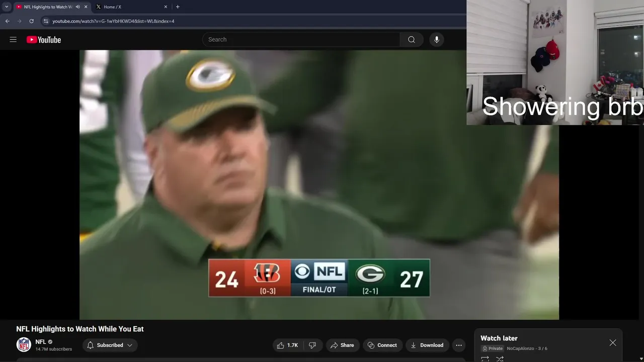Go back with the browser back arrow
Viewport: 644px width, 362px height.
7,21
